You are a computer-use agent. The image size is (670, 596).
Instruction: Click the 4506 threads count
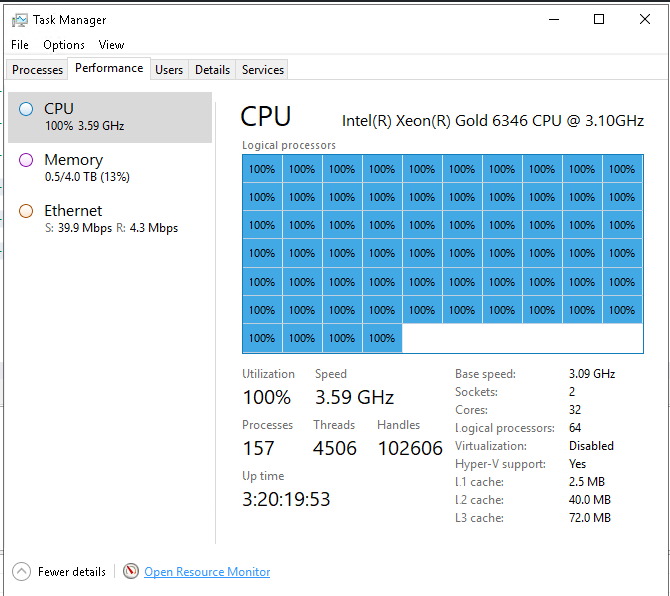[335, 448]
